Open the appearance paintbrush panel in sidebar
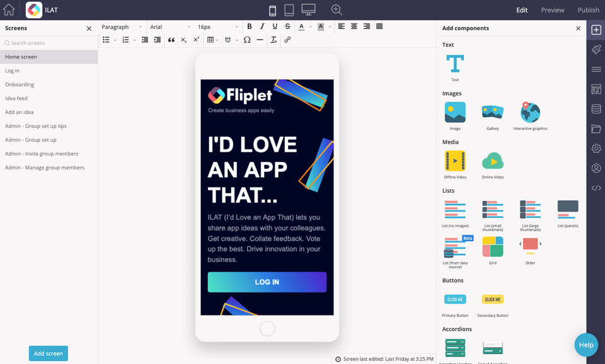The width and height of the screenshot is (605, 364). pos(596,49)
